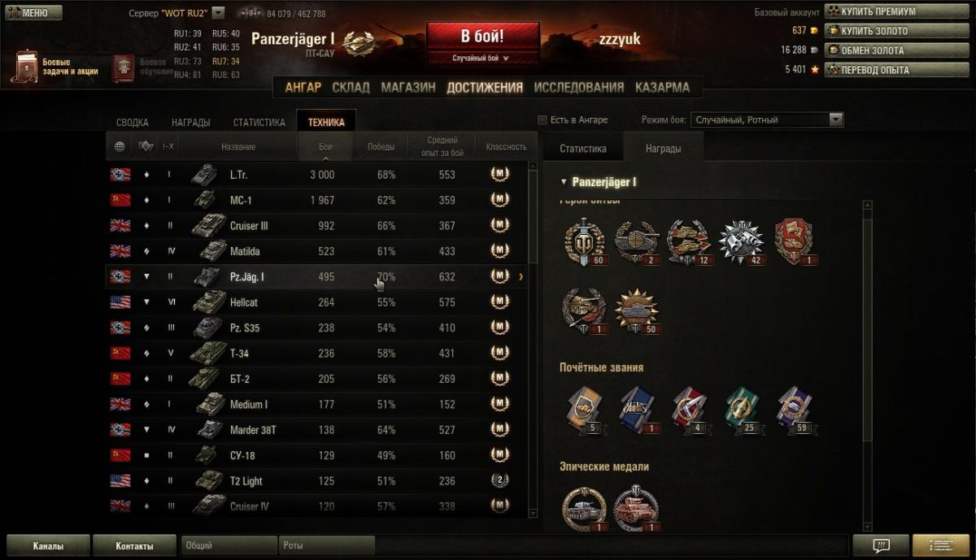The height and width of the screenshot is (560, 976).
Task: Enable the Есть в Ангаре checkbox
Action: [x=542, y=120]
